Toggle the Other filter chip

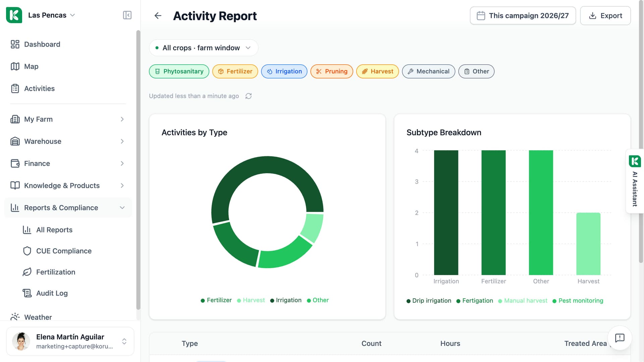pyautogui.click(x=476, y=71)
